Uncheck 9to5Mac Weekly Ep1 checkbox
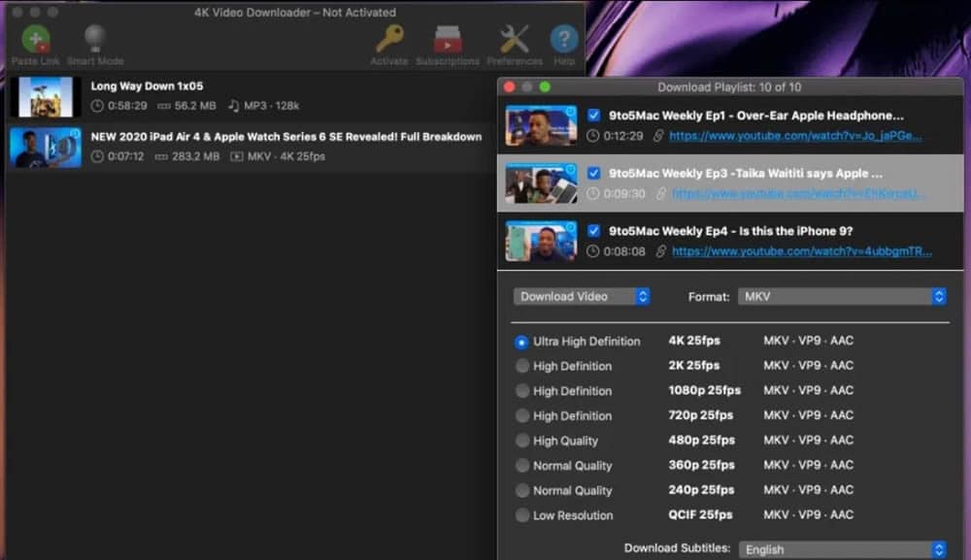The width and height of the screenshot is (971, 560). [593, 115]
